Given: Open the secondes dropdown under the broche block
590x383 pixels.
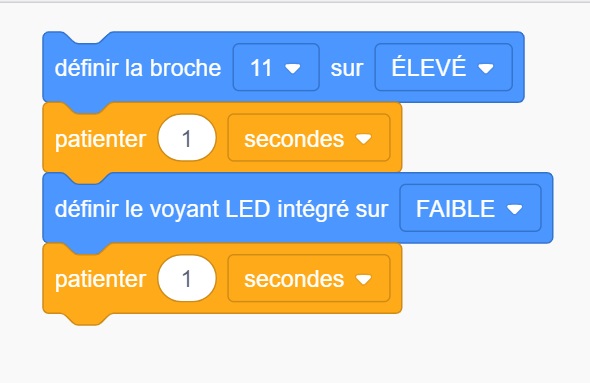Looking at the screenshot, I should (309, 138).
